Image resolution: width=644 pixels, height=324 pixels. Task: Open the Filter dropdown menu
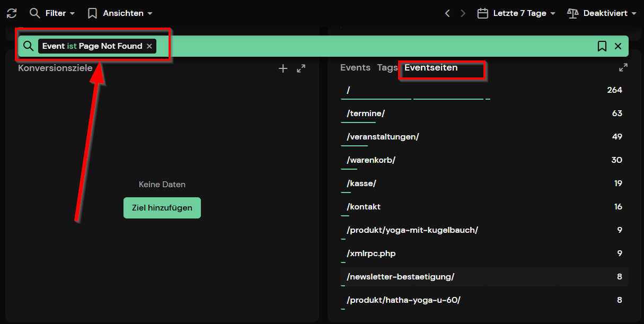(52, 13)
